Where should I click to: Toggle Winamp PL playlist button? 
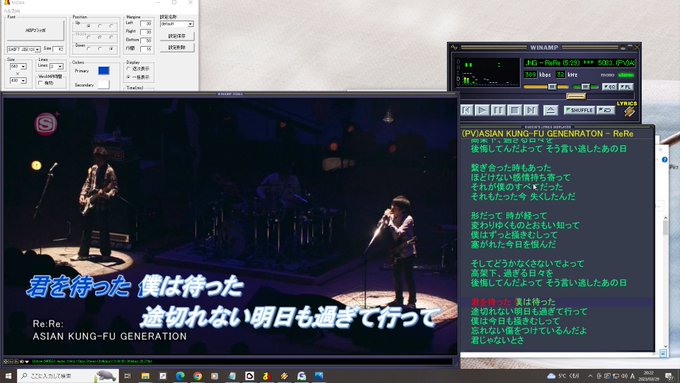[626, 87]
